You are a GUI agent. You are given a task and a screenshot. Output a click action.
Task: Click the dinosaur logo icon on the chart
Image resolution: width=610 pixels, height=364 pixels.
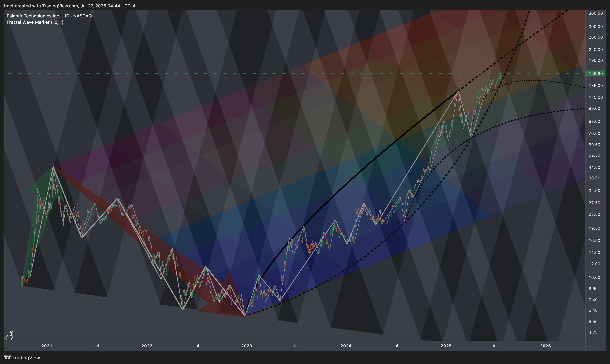[9, 335]
